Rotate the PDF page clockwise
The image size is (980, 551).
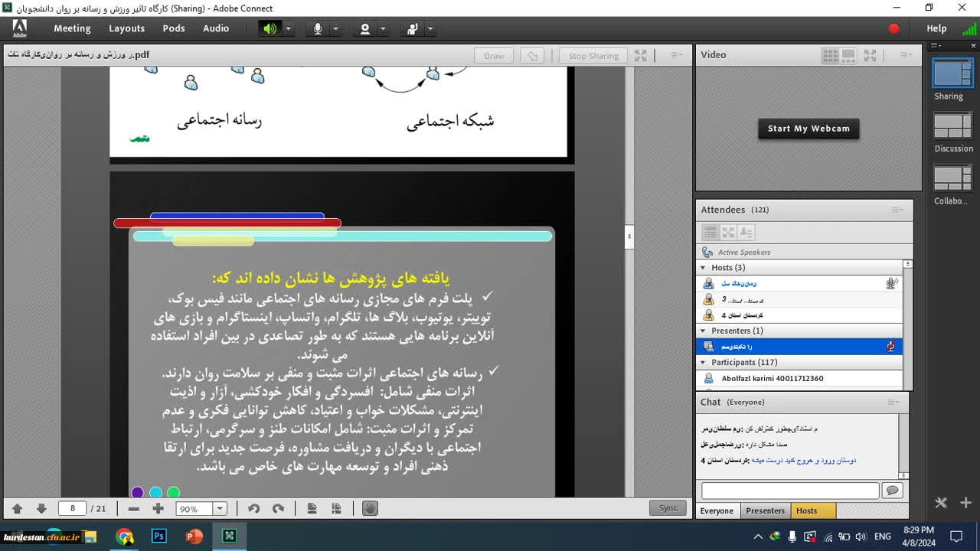[x=278, y=509]
